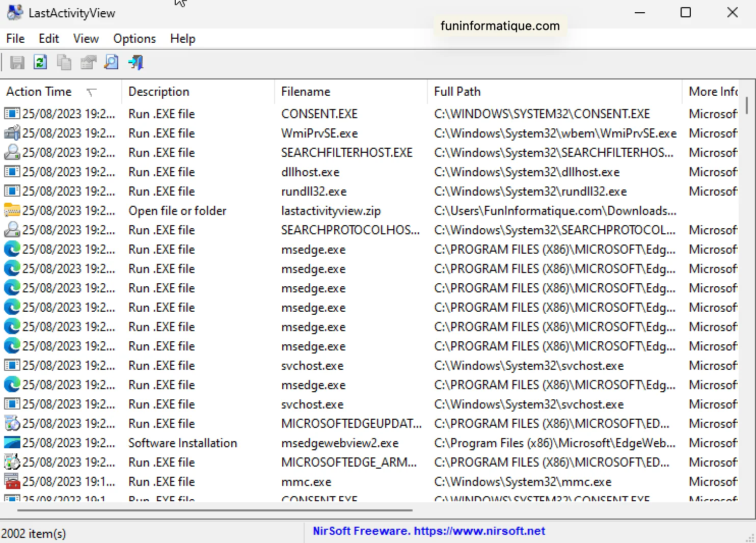The image size is (756, 543).
Task: Sort entries by the Description column header
Action: coord(158,92)
